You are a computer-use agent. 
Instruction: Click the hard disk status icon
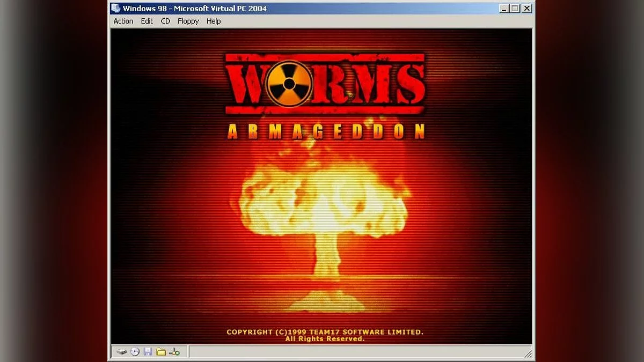click(x=122, y=352)
